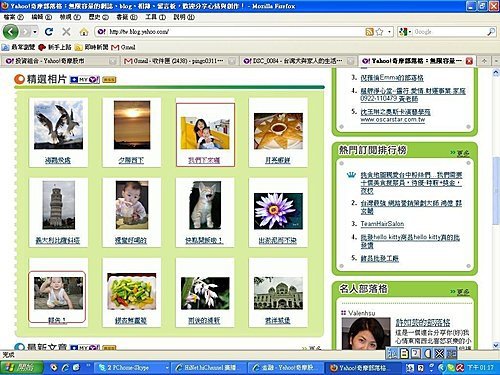Image resolution: width=500 pixels, height=375 pixels.
Task: Go to Home using the house icon
Action: [84, 32]
